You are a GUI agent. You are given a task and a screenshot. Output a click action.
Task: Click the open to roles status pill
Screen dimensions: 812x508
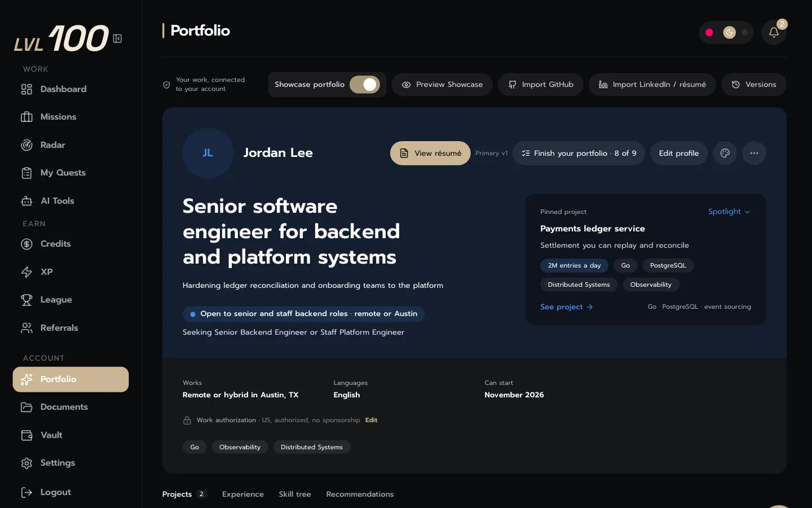coord(303,314)
